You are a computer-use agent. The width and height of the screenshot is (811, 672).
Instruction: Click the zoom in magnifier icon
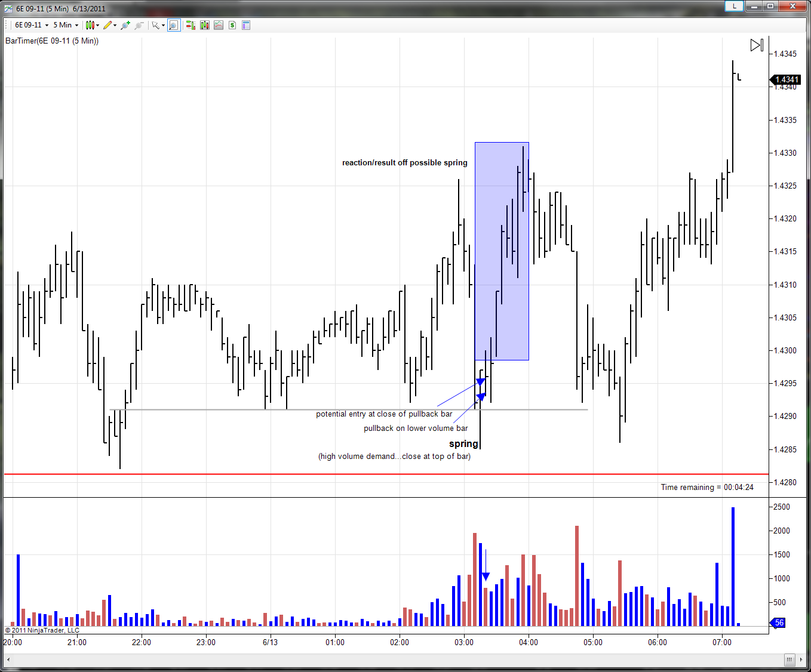coord(125,25)
